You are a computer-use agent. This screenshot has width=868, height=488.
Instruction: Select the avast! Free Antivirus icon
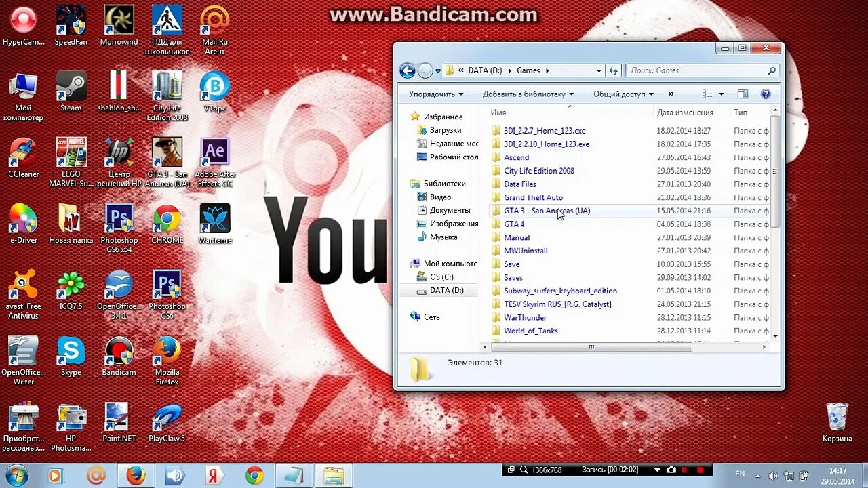pos(23,295)
